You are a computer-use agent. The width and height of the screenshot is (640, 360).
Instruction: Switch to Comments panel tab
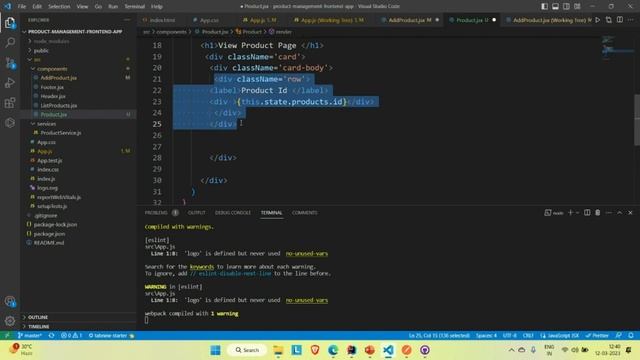tap(304, 213)
